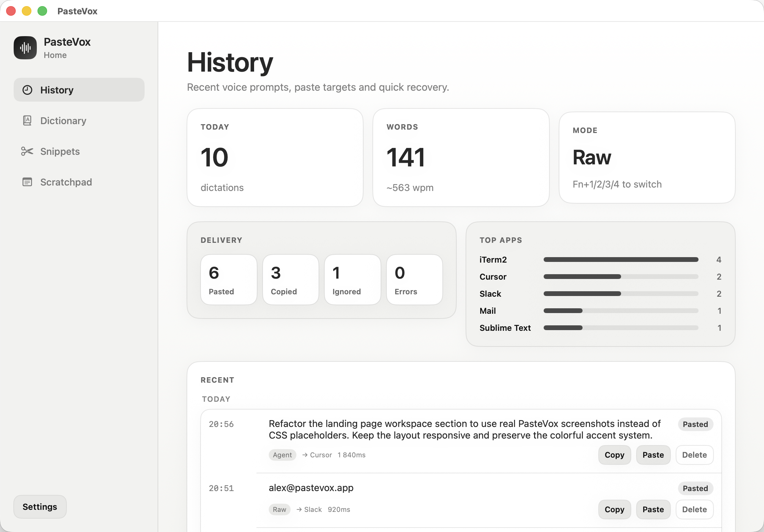Select the 1 Ignored delivery tile
The width and height of the screenshot is (764, 532).
(352, 280)
